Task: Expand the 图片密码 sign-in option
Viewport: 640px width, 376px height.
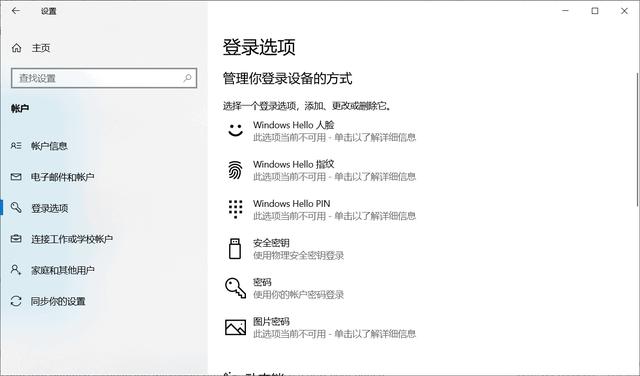Action: pyautogui.click(x=320, y=327)
